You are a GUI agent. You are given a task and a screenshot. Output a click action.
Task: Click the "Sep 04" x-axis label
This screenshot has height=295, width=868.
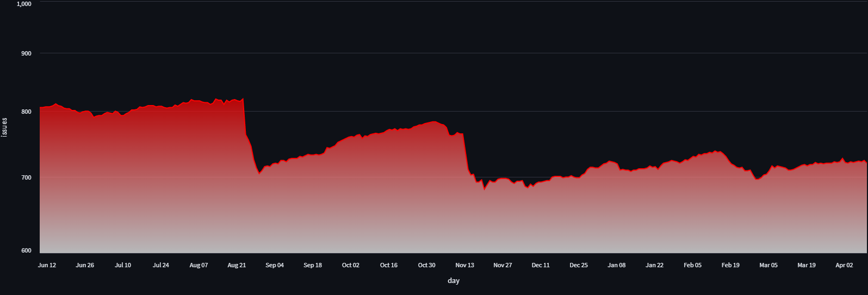pos(275,265)
